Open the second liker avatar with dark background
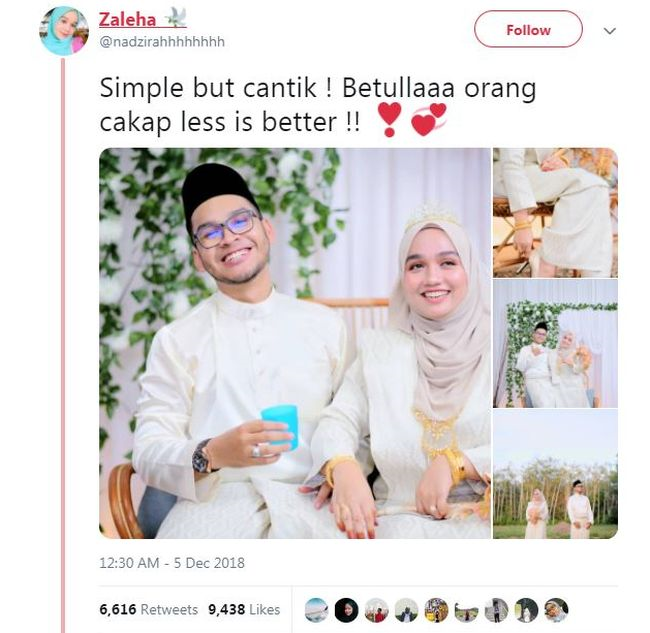Image resolution: width=650 pixels, height=633 pixels. [x=346, y=610]
